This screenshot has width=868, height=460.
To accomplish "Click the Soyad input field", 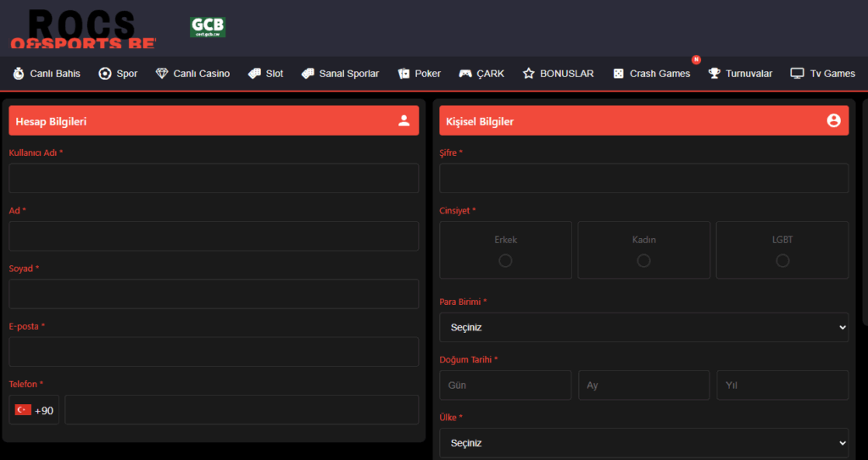I will tap(214, 294).
